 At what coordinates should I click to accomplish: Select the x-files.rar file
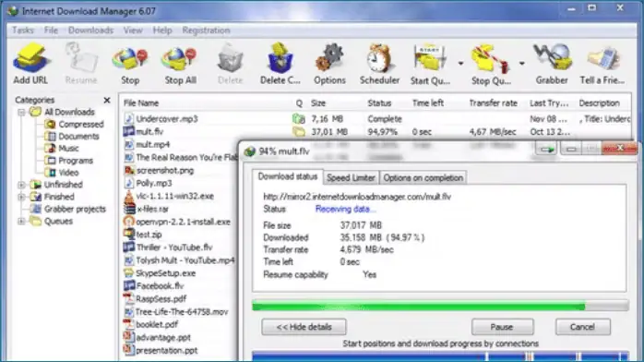[146, 209]
